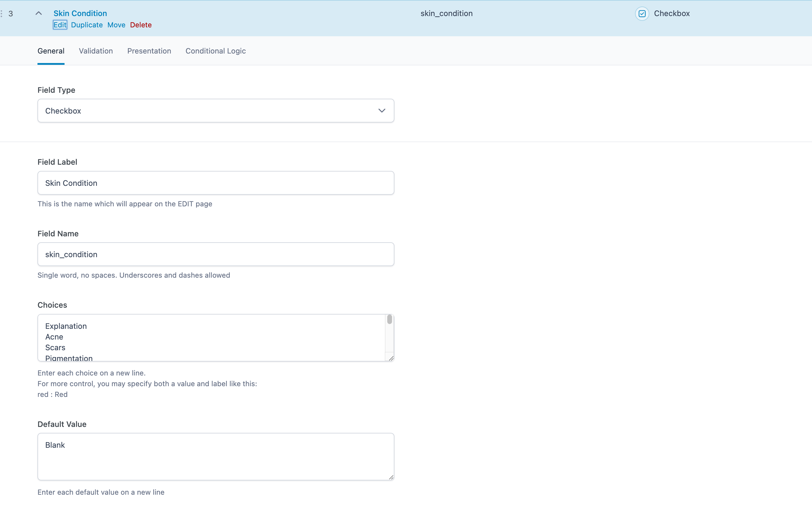Click the Field Type dropdown chevron arrow
This screenshot has width=812, height=506.
[x=382, y=111]
